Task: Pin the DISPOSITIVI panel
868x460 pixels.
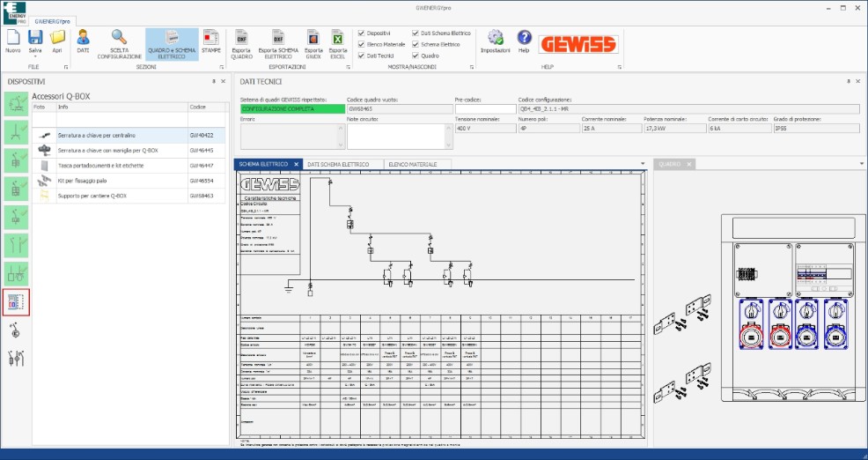Action: click(x=214, y=81)
